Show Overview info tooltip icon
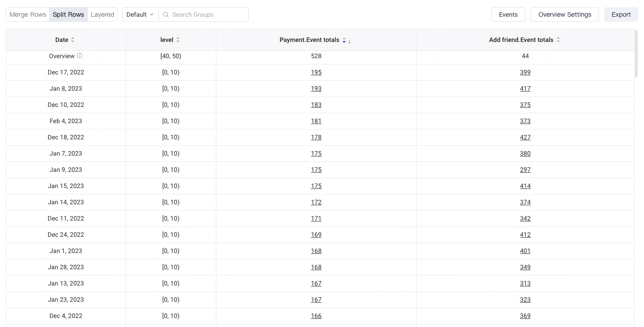The height and width of the screenshot is (327, 644). [79, 55]
